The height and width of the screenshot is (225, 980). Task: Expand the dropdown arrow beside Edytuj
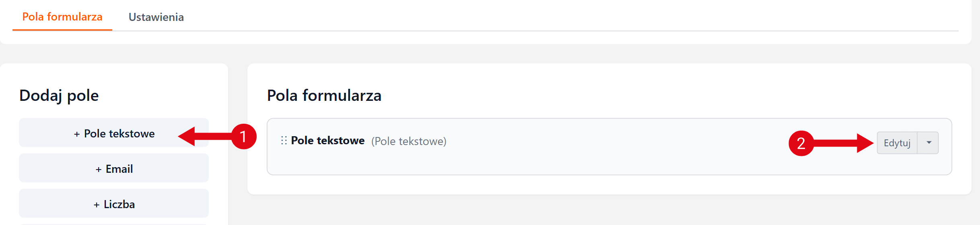pyautogui.click(x=929, y=143)
